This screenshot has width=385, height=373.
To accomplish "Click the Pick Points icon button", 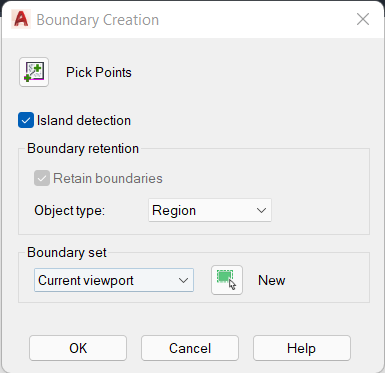I will (x=34, y=72).
